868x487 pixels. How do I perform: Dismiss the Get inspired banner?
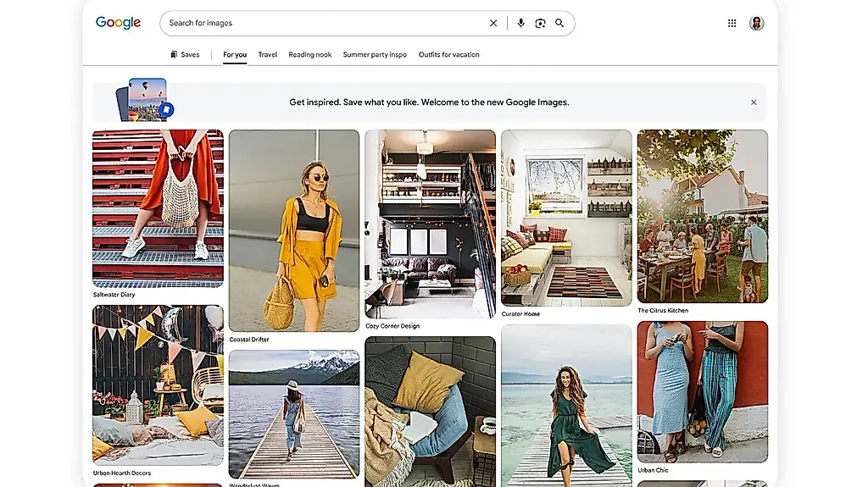754,102
